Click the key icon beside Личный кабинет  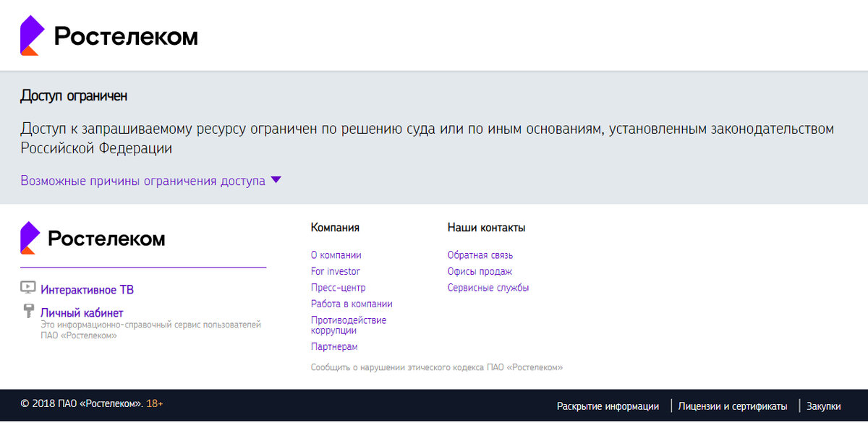pyautogui.click(x=28, y=312)
